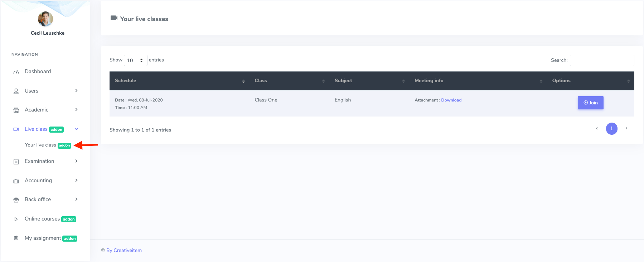Go to next page of entries

(x=626, y=128)
